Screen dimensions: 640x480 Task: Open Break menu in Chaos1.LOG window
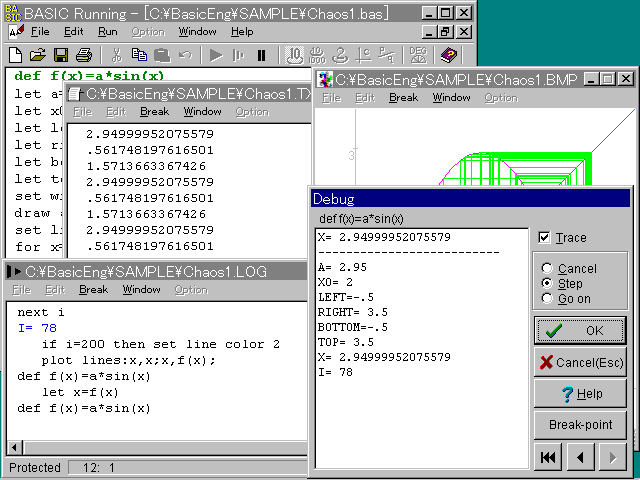93,290
